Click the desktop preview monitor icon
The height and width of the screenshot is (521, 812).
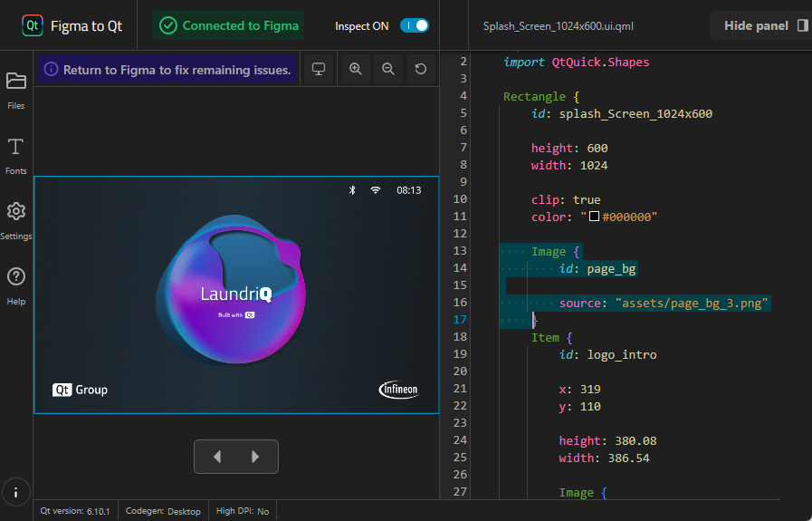pyautogui.click(x=319, y=69)
